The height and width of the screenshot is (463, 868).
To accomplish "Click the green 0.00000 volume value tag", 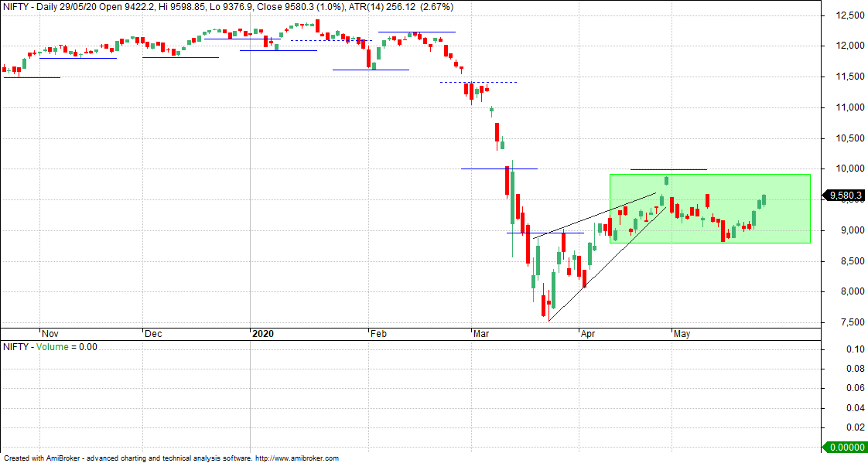I will [x=845, y=447].
